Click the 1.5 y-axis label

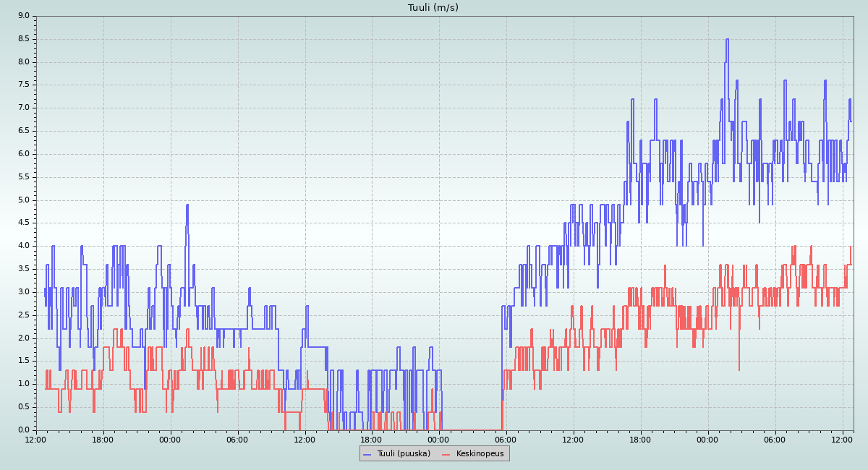(24, 361)
